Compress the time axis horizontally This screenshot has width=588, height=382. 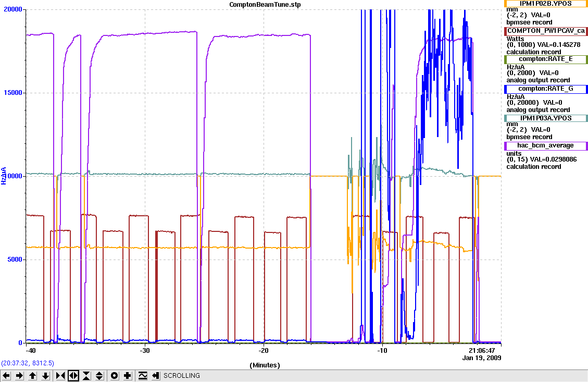[x=60, y=376]
